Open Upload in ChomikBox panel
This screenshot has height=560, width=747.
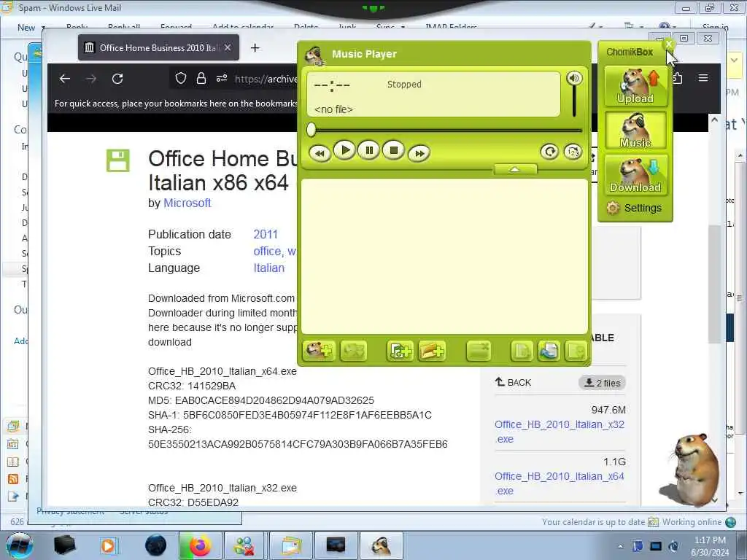(x=635, y=86)
